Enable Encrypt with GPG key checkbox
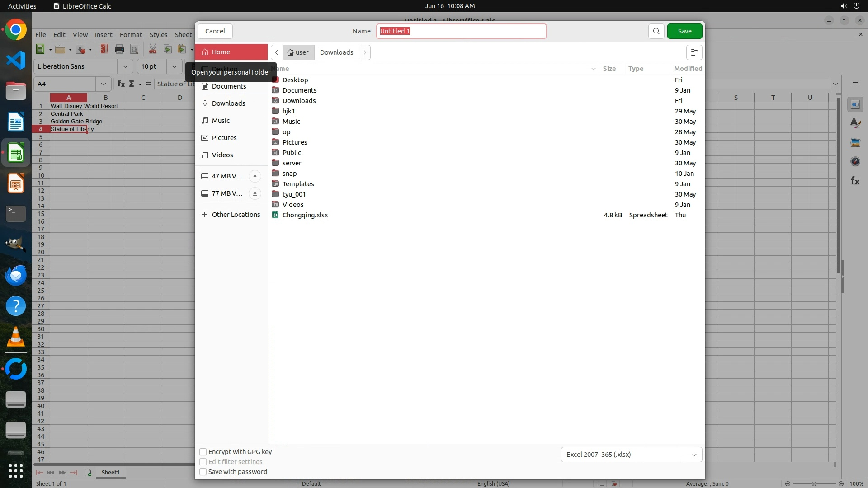This screenshot has height=488, width=868. point(203,452)
